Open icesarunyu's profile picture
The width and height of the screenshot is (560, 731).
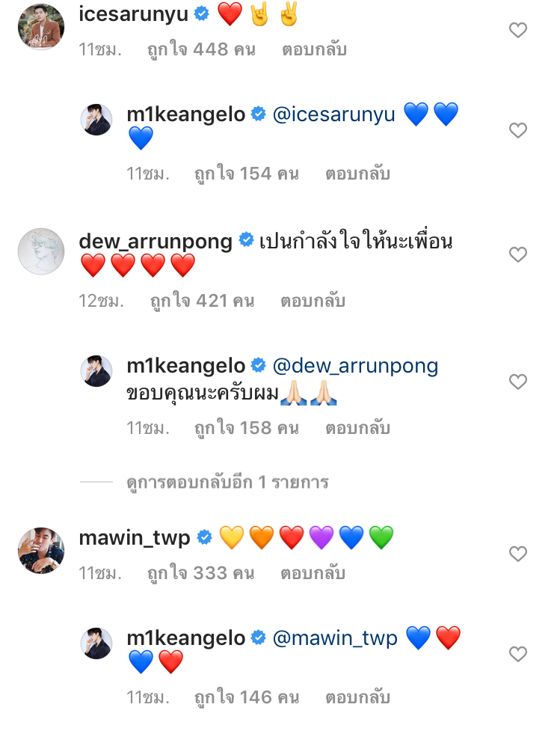(41, 27)
